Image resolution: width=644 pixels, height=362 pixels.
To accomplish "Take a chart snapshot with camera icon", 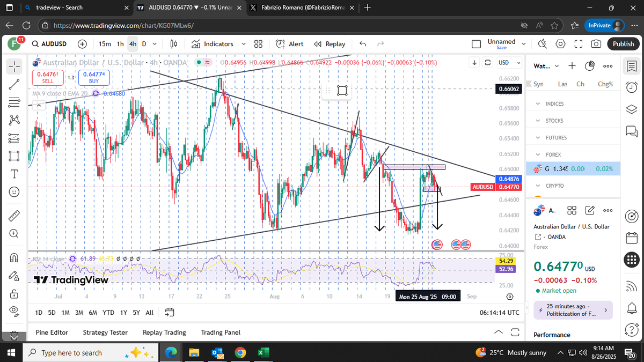I will click(596, 44).
